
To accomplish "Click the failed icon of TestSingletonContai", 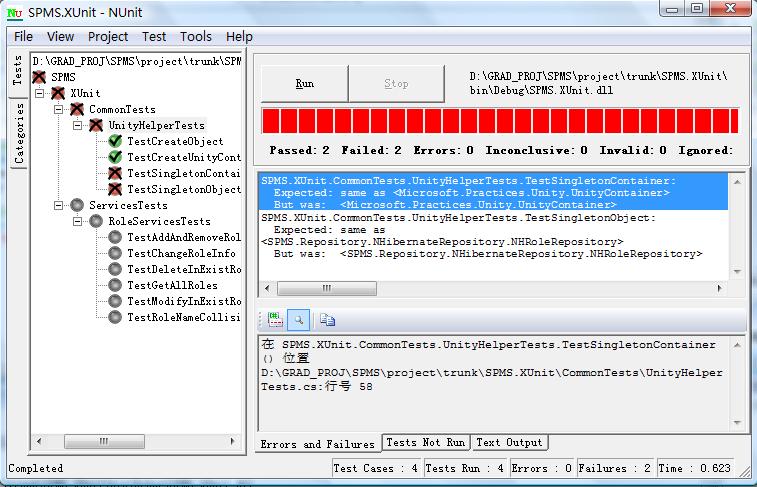I will (115, 173).
